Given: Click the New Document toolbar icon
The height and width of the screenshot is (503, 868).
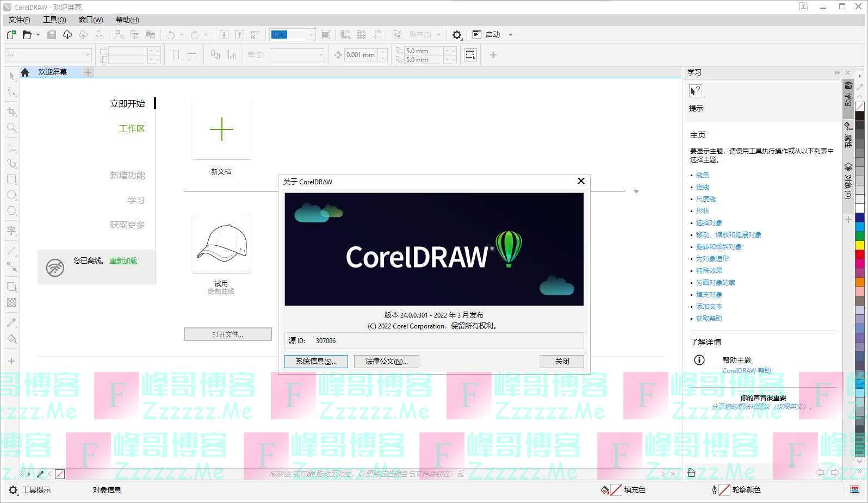Looking at the screenshot, I should [x=11, y=35].
